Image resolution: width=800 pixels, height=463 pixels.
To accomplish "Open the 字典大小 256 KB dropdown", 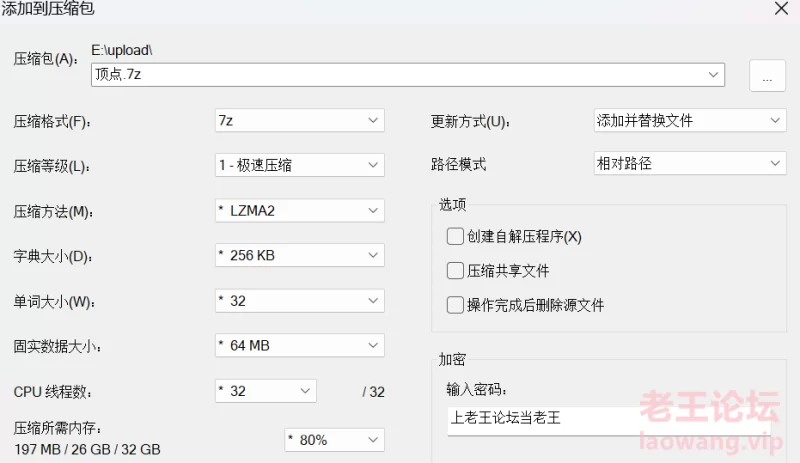I will 299,255.
